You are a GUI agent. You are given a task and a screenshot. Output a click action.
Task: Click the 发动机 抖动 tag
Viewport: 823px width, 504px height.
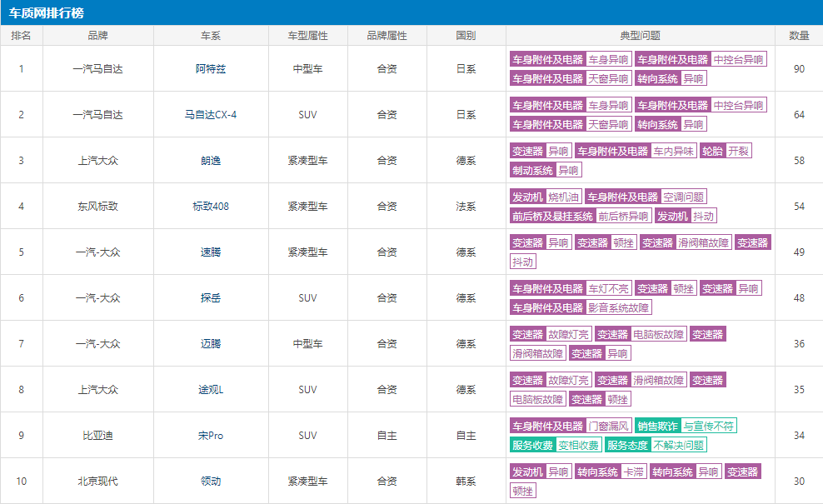click(x=686, y=216)
